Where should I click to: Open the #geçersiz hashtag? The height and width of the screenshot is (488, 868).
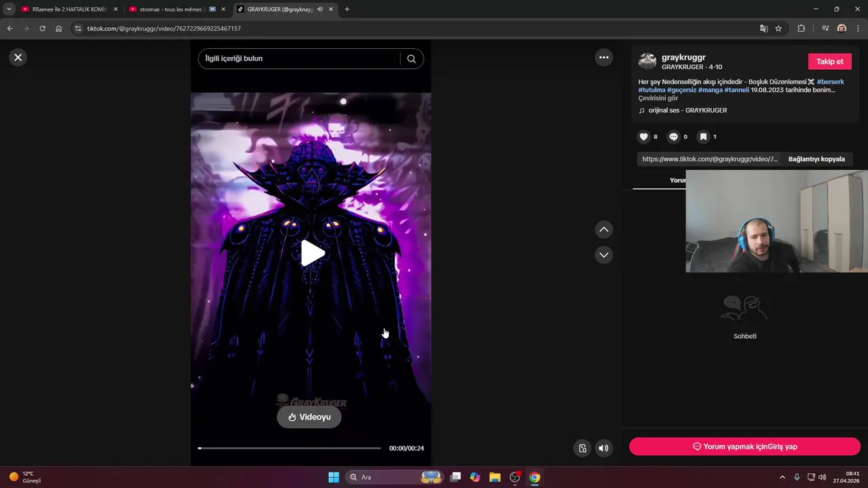pos(682,90)
